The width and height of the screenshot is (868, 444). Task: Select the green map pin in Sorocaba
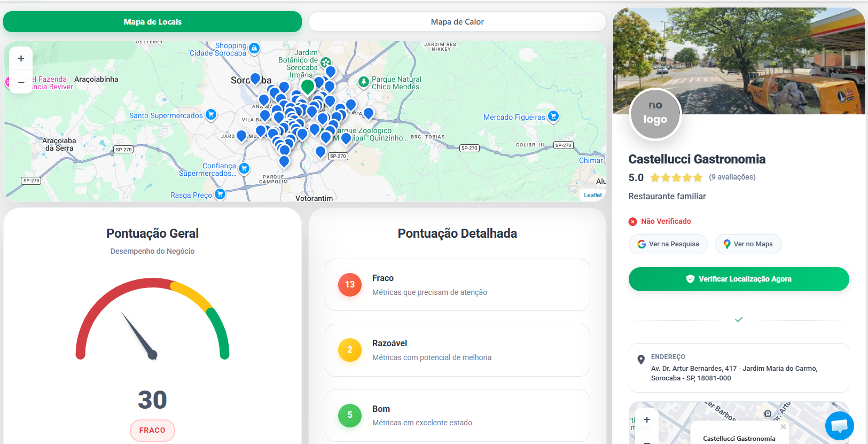coord(308,87)
